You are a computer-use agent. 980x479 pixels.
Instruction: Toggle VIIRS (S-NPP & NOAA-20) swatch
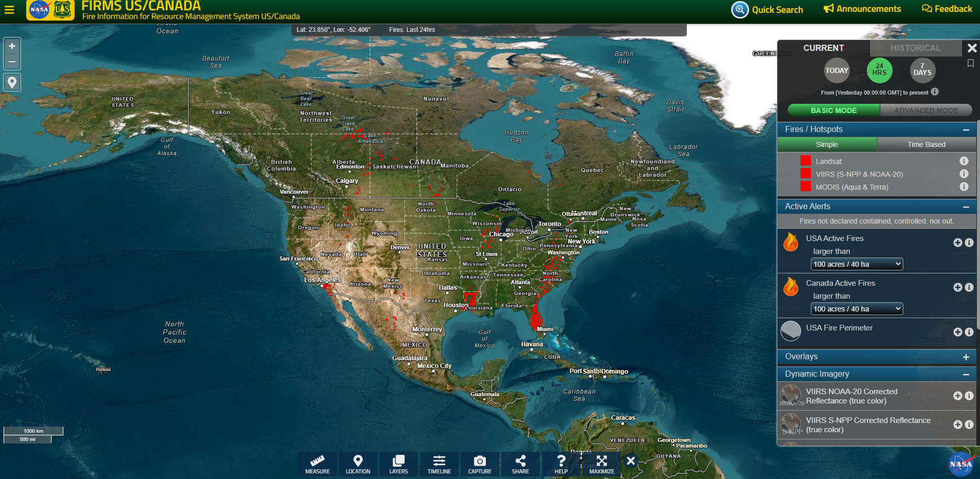[x=805, y=173]
